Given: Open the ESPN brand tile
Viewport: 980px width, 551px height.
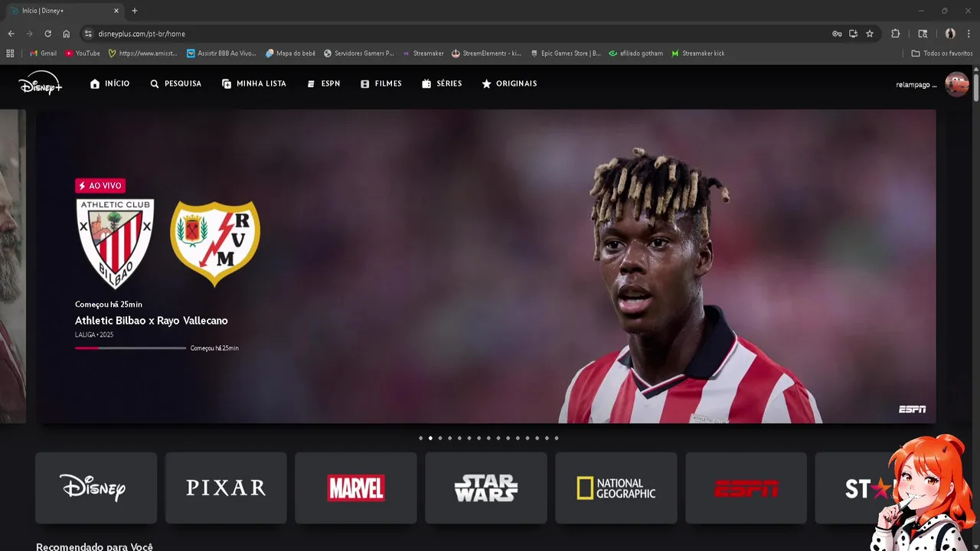Looking at the screenshot, I should [x=746, y=488].
